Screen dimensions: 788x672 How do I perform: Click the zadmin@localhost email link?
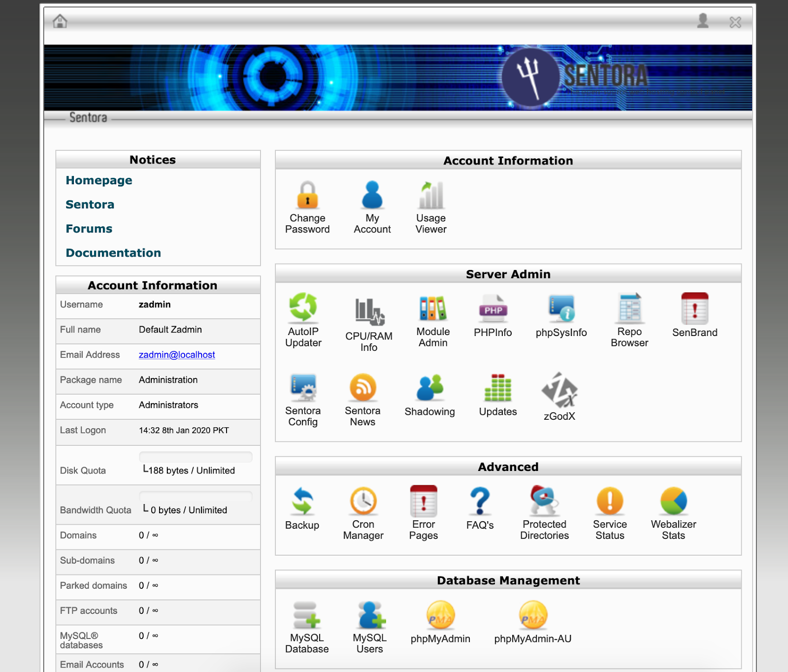[x=177, y=355]
